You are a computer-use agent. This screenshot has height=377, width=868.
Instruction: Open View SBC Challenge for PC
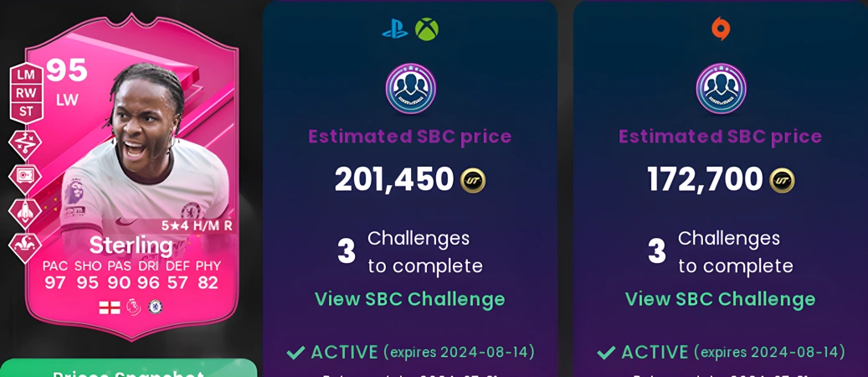720,299
